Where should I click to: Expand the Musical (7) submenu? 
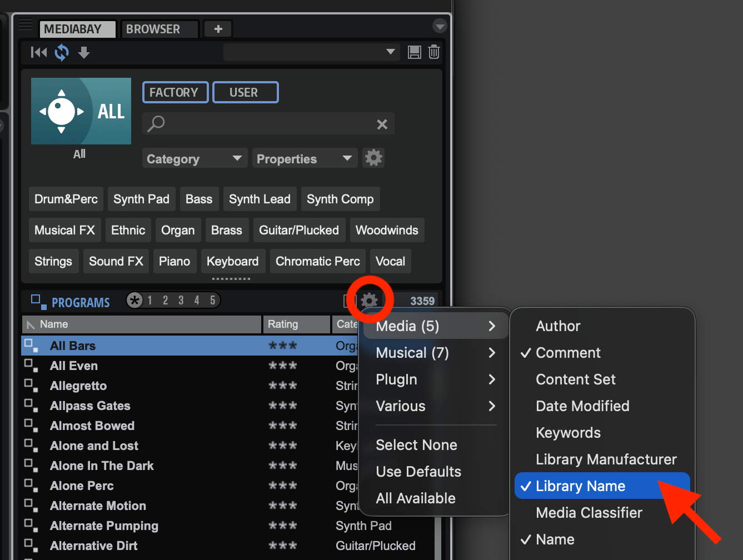click(436, 353)
